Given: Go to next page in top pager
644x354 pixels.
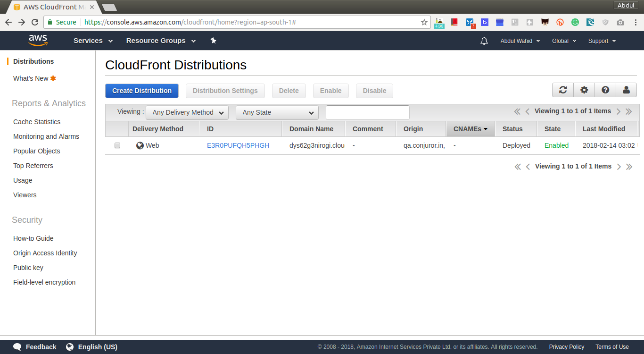Looking at the screenshot, I should (619, 111).
